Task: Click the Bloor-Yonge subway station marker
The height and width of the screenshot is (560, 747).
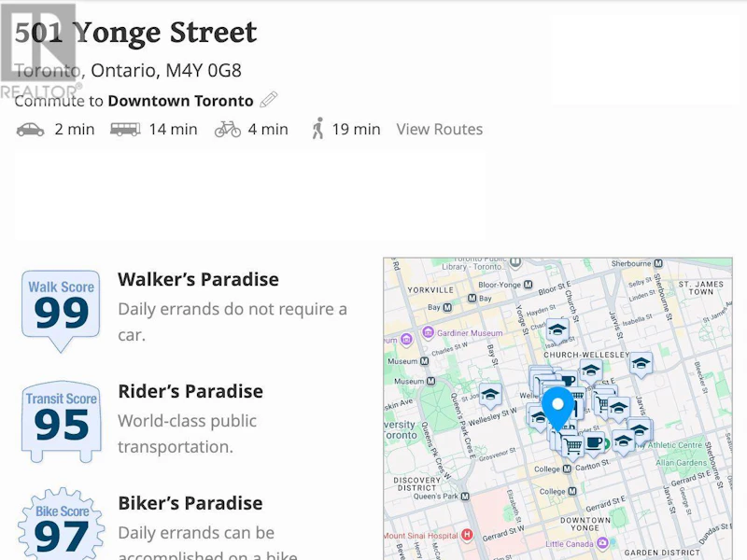Action: pyautogui.click(x=528, y=285)
